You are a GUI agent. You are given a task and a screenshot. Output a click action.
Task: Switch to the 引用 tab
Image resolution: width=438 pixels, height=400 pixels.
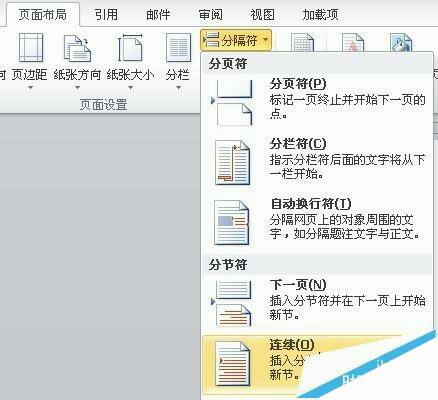[x=106, y=15]
